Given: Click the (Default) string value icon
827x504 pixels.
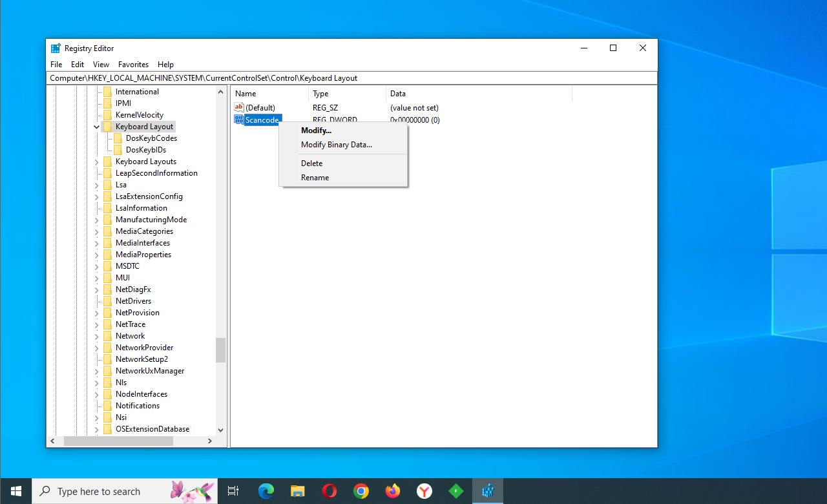Looking at the screenshot, I should tap(239, 108).
